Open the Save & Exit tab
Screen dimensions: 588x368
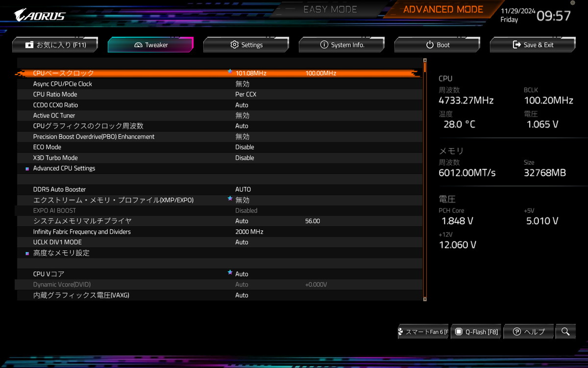(533, 45)
